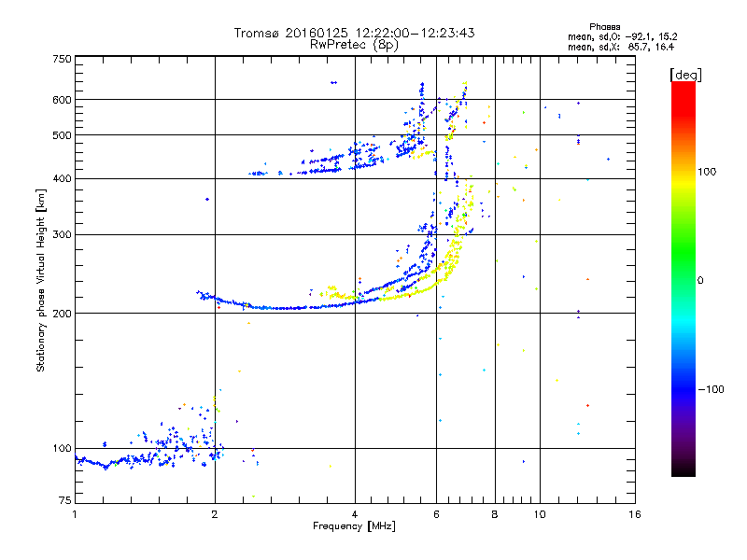
Task: Click the colorbar tick label '0'
Action: point(700,281)
